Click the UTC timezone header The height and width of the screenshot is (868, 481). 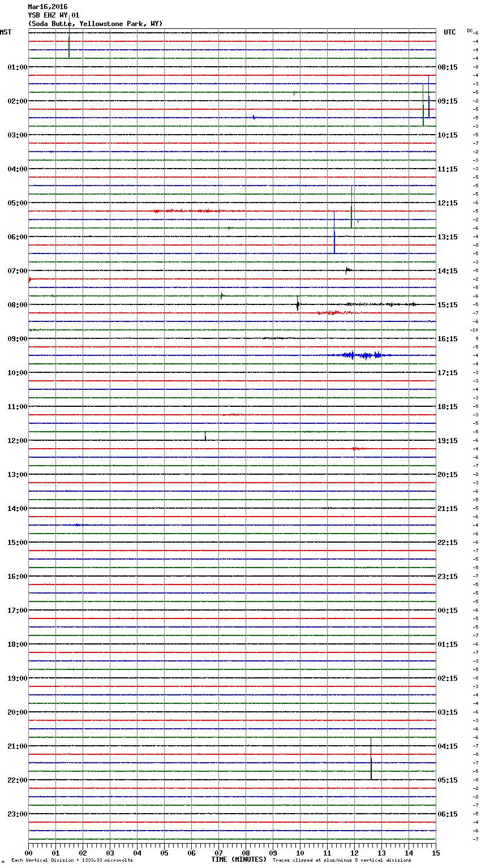coord(450,32)
